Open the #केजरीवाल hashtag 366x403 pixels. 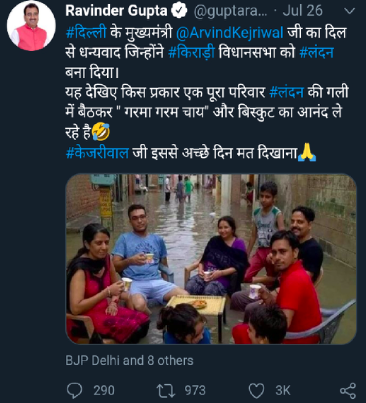coord(97,153)
